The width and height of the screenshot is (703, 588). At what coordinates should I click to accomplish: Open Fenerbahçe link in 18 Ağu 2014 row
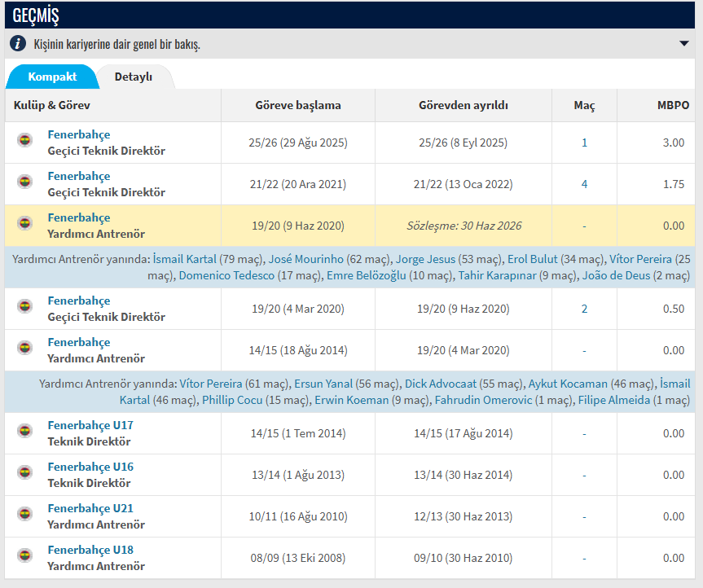[79, 342]
